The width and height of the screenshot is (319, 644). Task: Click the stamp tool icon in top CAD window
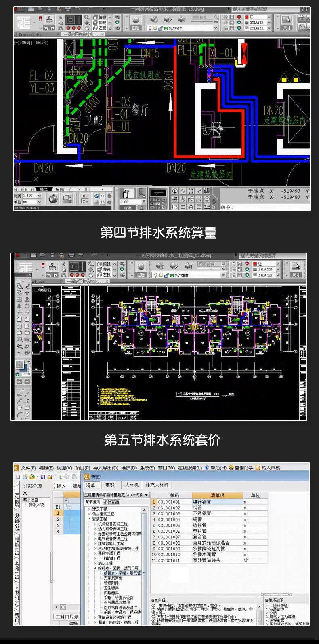(50, 19)
